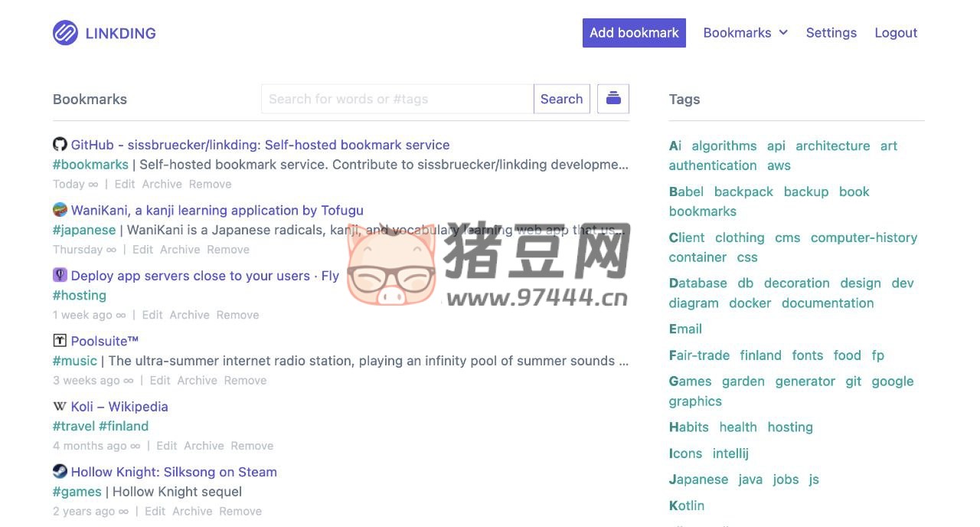Click the Poolsuite bookmark favicon

coord(60,341)
